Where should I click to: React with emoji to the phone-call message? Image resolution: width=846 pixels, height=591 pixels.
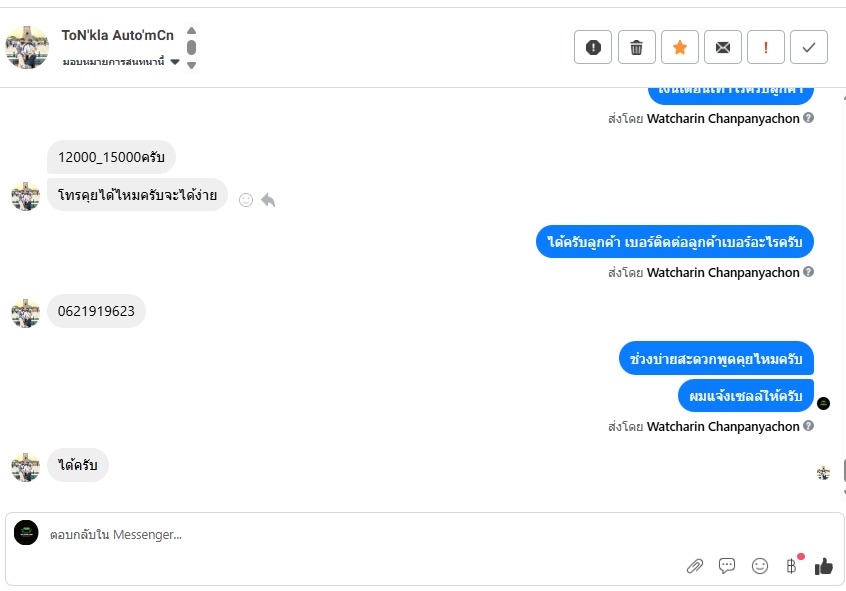[246, 200]
